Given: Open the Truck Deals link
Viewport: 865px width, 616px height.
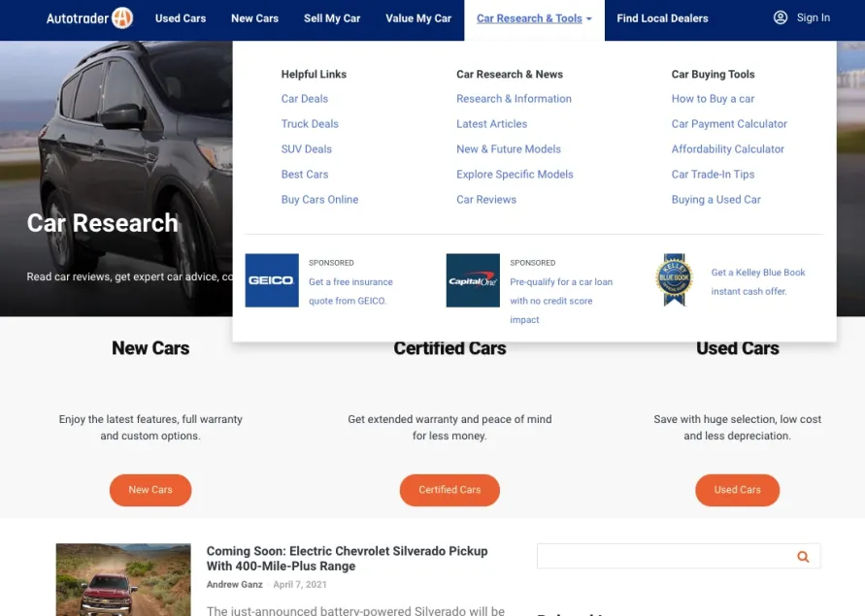Looking at the screenshot, I should point(310,124).
